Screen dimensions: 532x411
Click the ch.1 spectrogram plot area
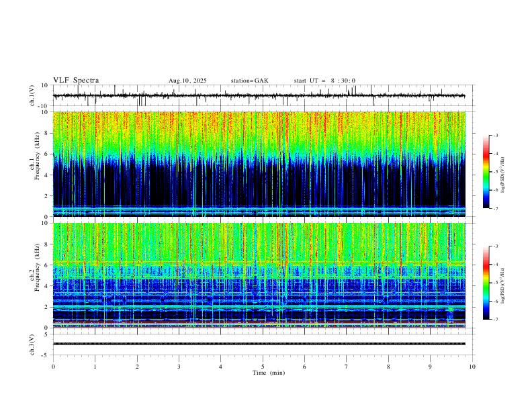tap(259, 164)
